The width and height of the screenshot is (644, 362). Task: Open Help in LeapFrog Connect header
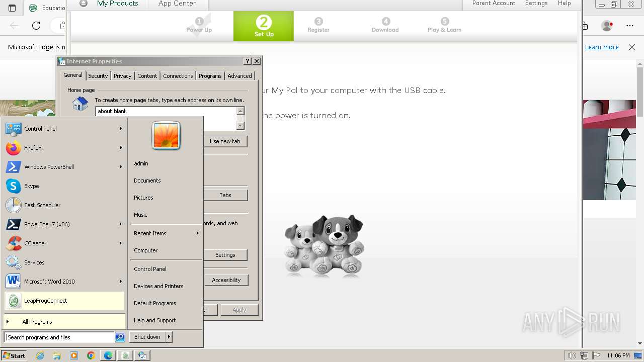(564, 4)
